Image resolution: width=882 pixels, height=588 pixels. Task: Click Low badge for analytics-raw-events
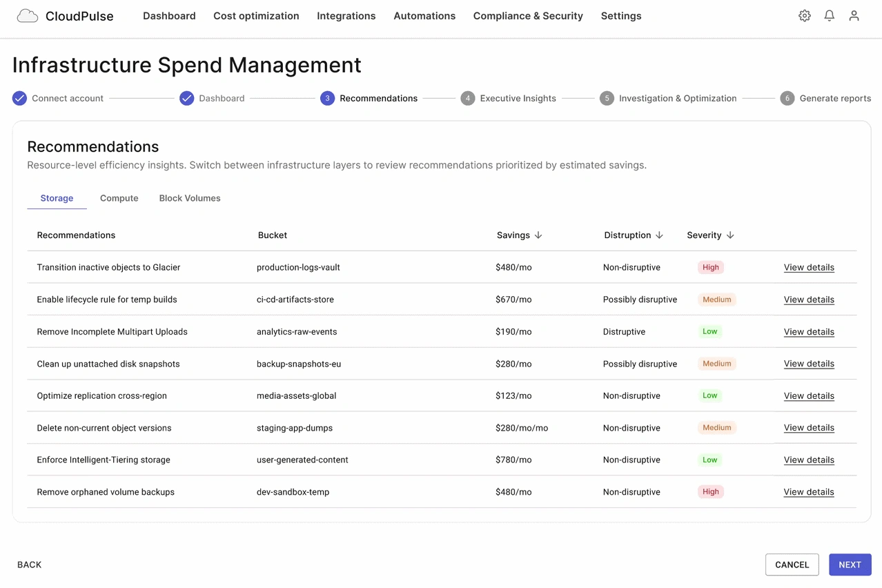710,332
